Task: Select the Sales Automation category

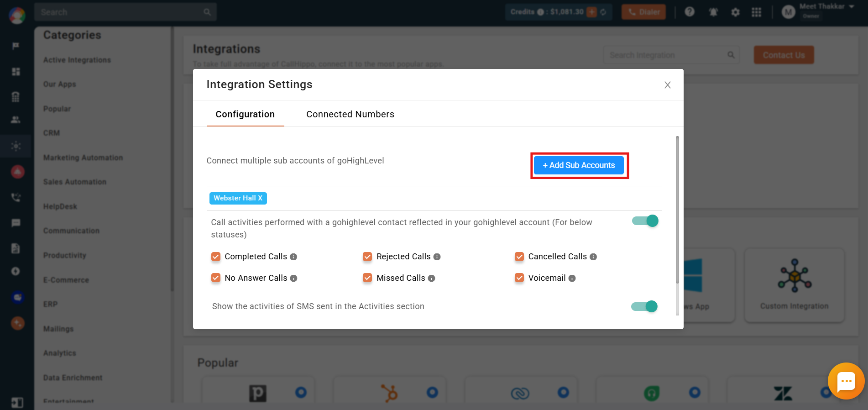Action: (x=75, y=182)
